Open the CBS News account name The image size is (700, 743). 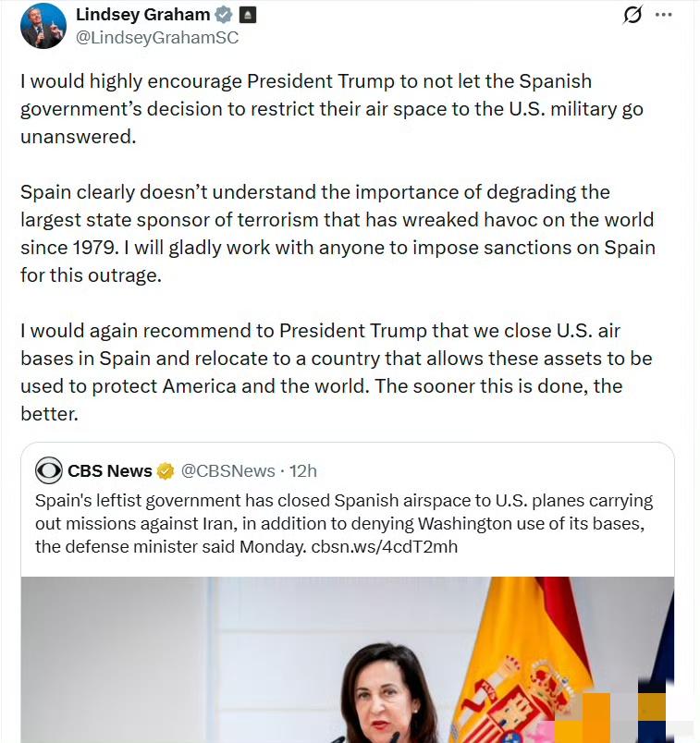[x=109, y=471]
